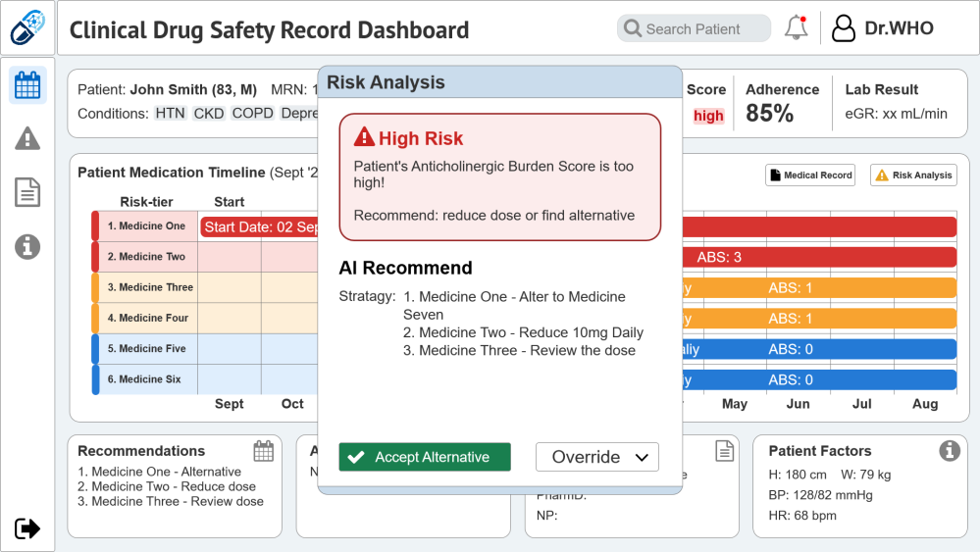Open the warning alerts sidebar icon
980x552 pixels.
27,138
